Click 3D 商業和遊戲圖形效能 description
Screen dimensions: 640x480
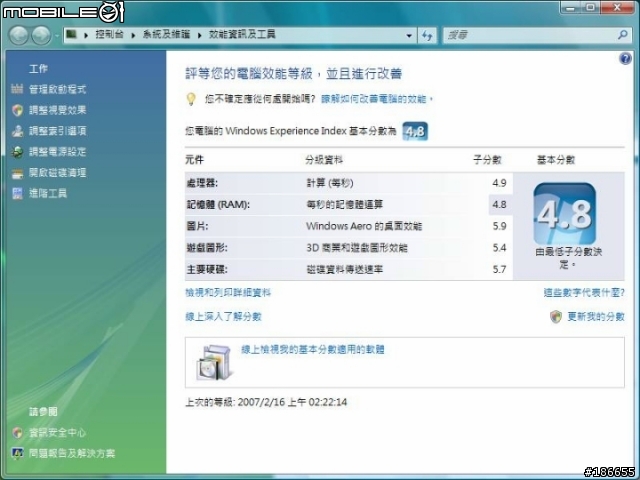click(x=357, y=248)
